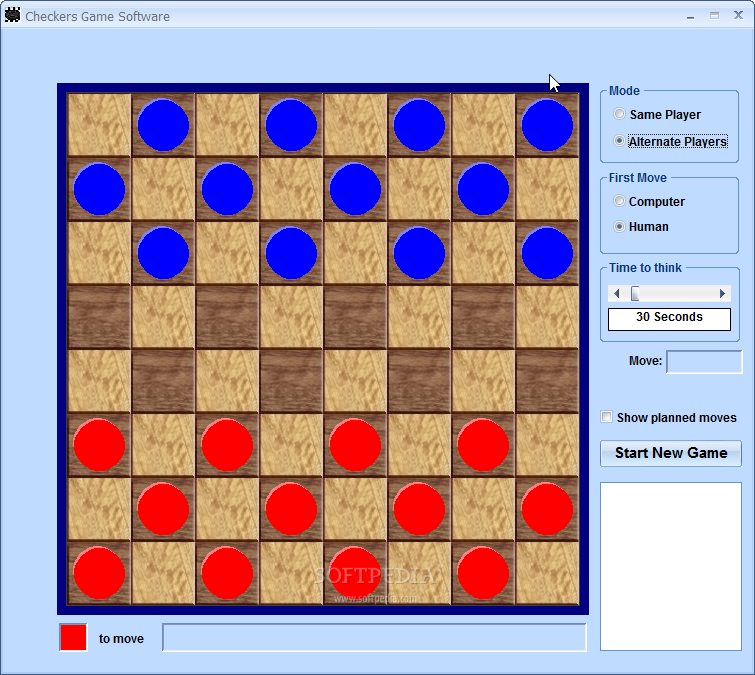This screenshot has width=755, height=675.
Task: Select red piece in bottom row, fifth column
Action: click(355, 573)
